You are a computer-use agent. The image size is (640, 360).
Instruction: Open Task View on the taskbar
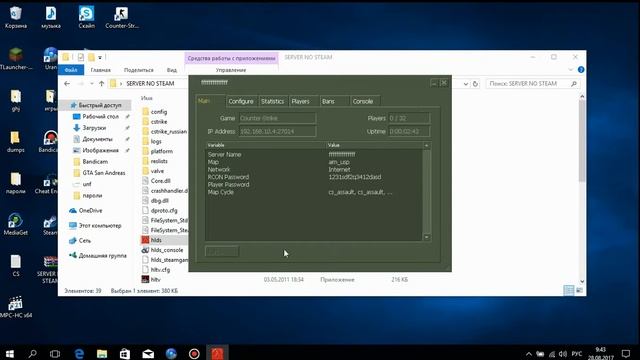tap(55, 353)
